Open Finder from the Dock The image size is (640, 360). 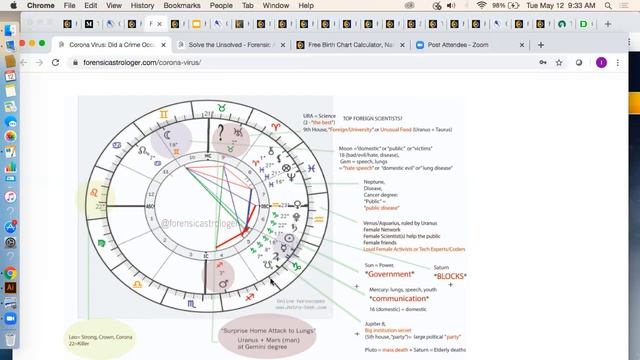(10, 30)
